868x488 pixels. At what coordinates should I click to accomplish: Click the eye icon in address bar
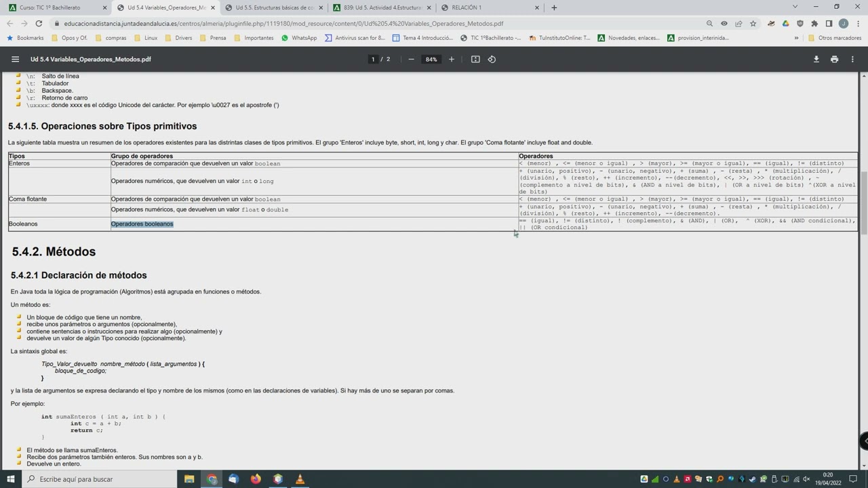coord(724,23)
